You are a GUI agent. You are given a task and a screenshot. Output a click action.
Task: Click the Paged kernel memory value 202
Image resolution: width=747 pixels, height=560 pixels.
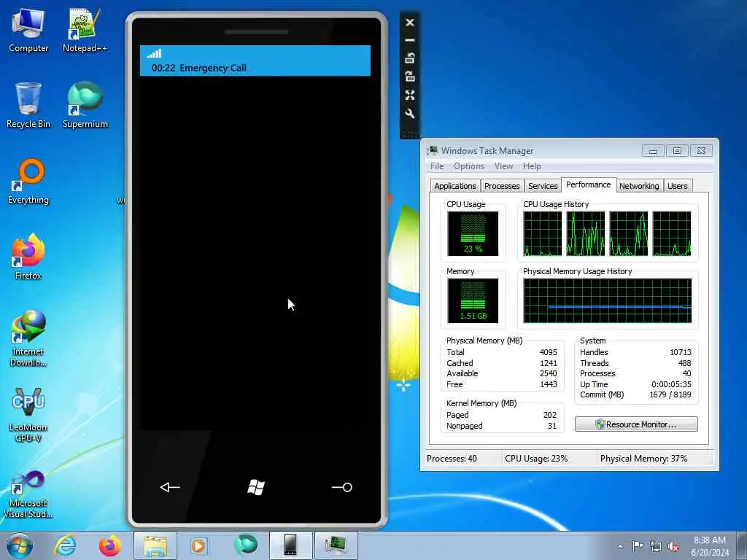coord(550,415)
